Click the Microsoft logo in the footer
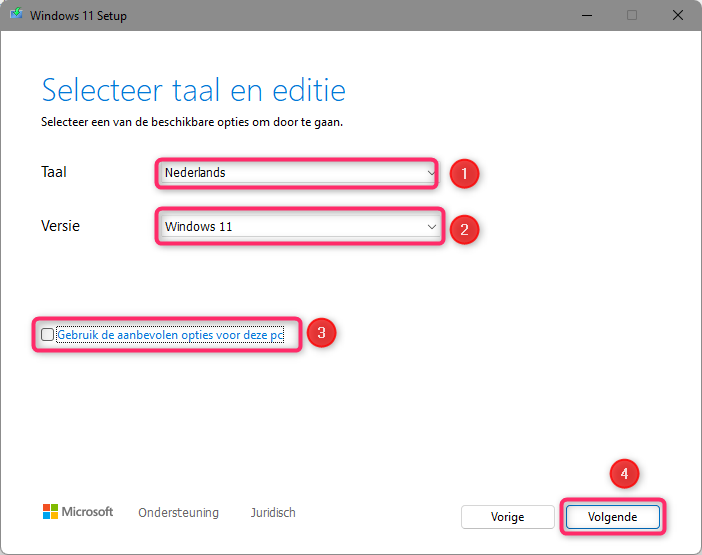Viewport: 702px width, 555px height. point(78,512)
